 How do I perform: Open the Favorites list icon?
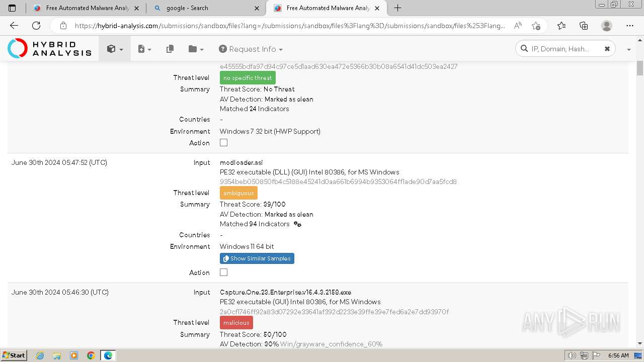[561, 26]
